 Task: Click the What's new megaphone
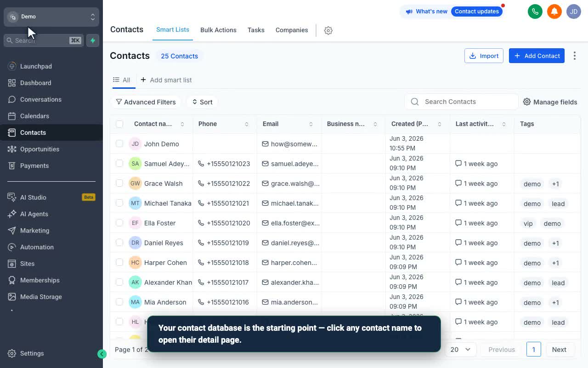click(408, 11)
